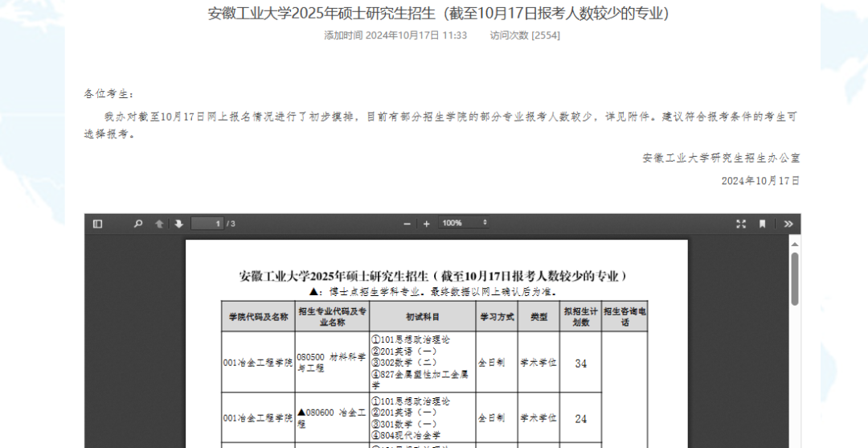This screenshot has width=868, height=448.
Task: Click the PDF scrollbar up arrow
Action: click(x=795, y=245)
